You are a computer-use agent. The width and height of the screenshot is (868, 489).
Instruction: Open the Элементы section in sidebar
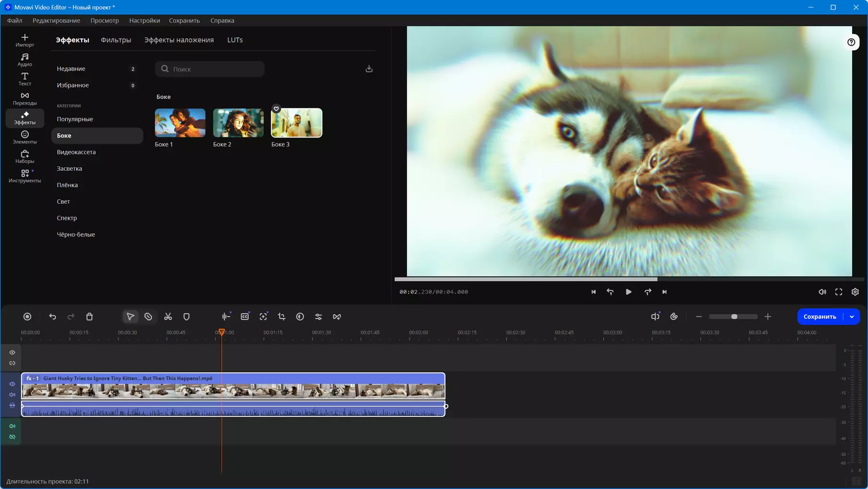[x=24, y=138]
